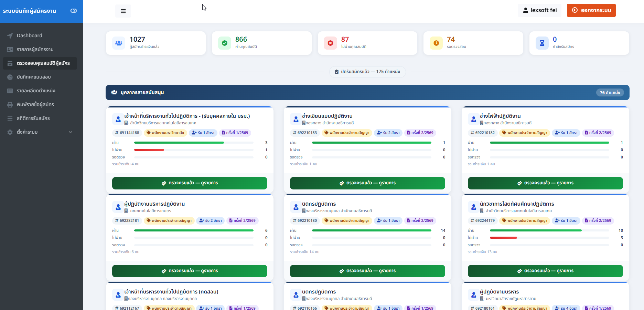
Task: Click the gear icon beside ตั้งค่าระบบ
Action: [x=10, y=132]
